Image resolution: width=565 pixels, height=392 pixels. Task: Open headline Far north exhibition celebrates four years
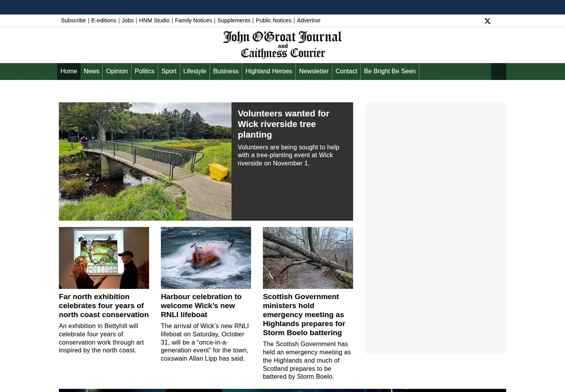pos(104,306)
